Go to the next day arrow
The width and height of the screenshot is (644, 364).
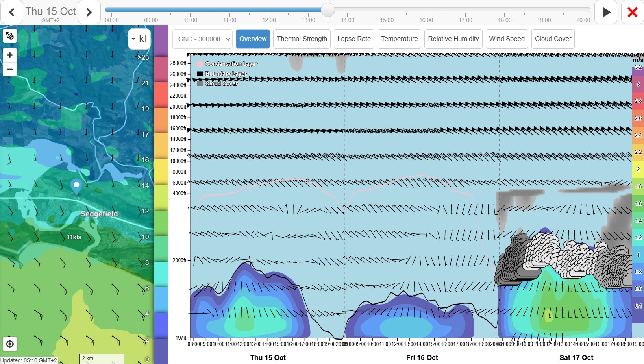click(89, 12)
